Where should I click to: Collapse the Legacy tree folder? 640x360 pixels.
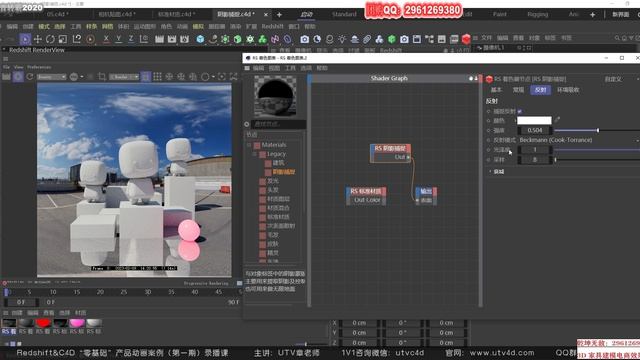coord(254,154)
